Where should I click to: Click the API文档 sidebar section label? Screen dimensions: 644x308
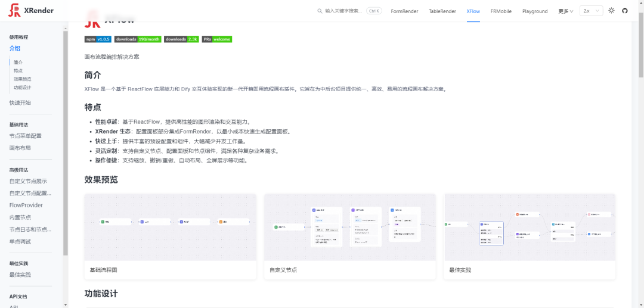[x=18, y=297]
